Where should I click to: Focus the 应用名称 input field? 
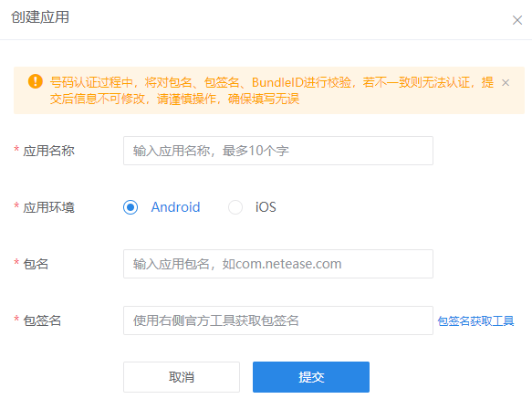coord(278,151)
